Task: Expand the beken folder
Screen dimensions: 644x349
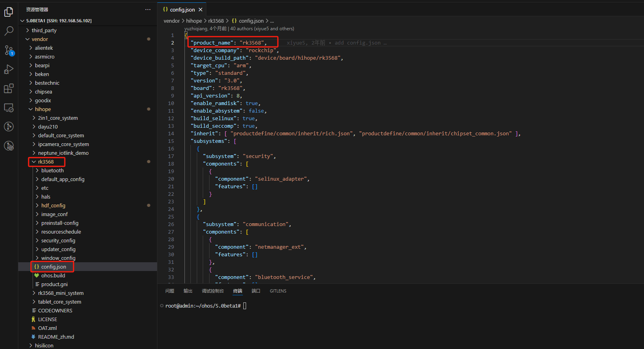Action: [x=31, y=74]
